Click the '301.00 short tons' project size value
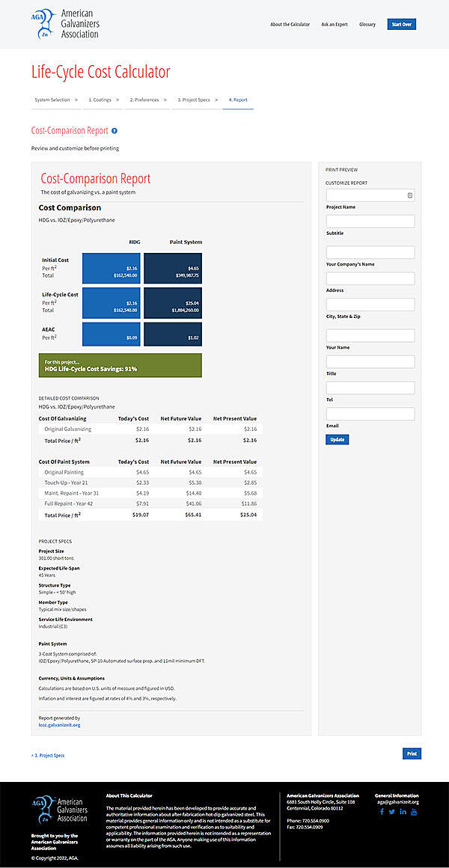Image resolution: width=449 pixels, height=868 pixels. point(56,558)
